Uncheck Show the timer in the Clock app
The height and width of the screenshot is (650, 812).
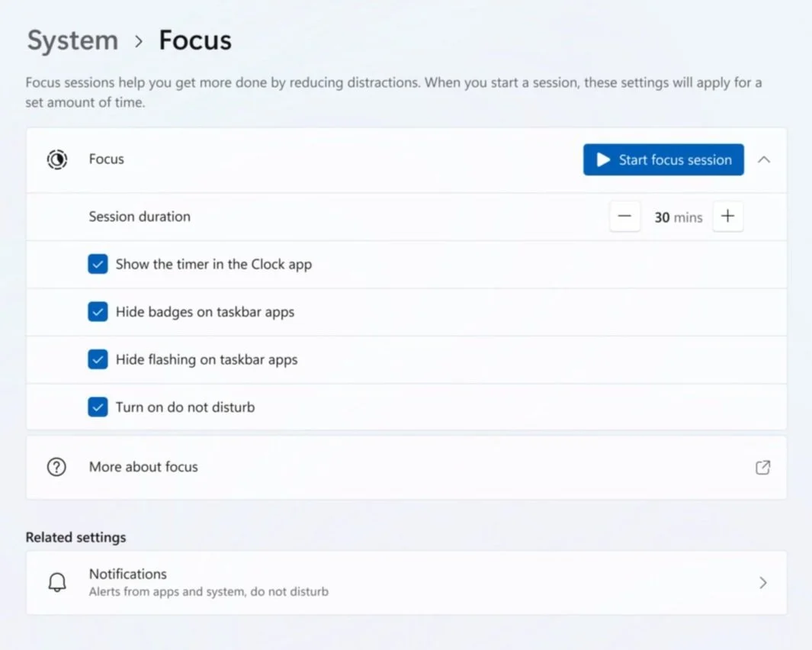coord(98,265)
